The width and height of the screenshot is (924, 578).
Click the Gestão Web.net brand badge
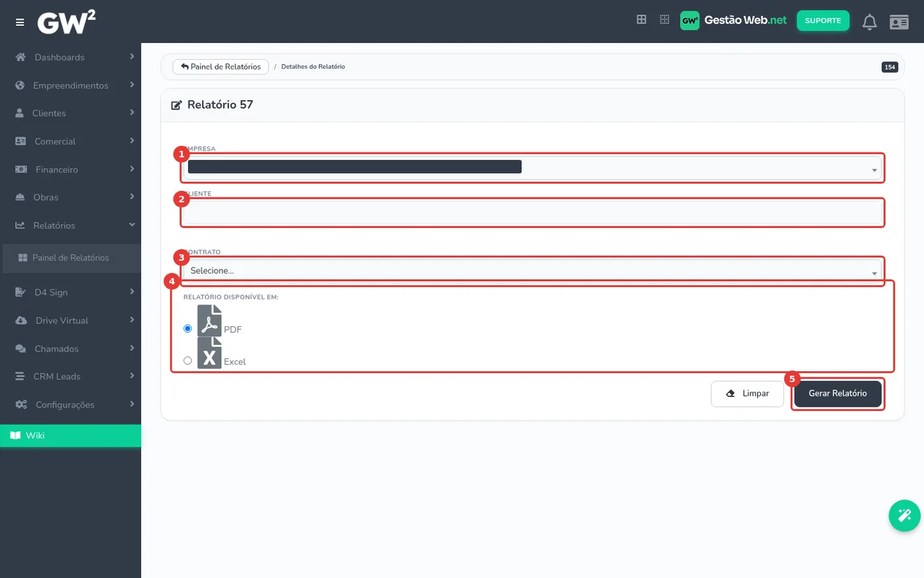[733, 20]
